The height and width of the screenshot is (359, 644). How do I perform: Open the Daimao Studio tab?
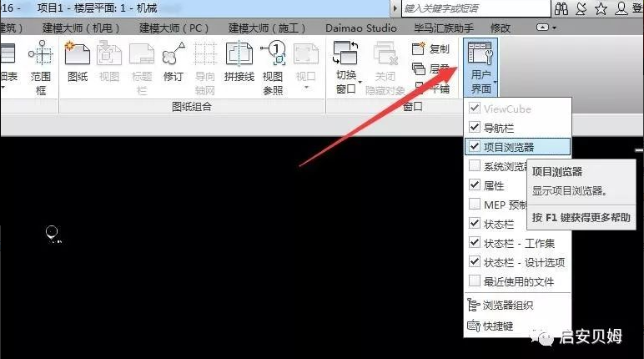(361, 28)
